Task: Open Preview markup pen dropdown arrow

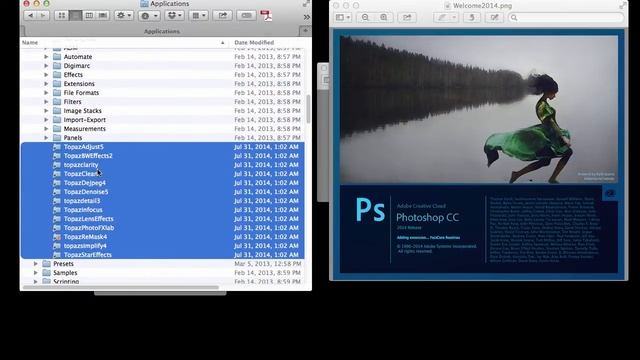Action: pyautogui.click(x=454, y=17)
